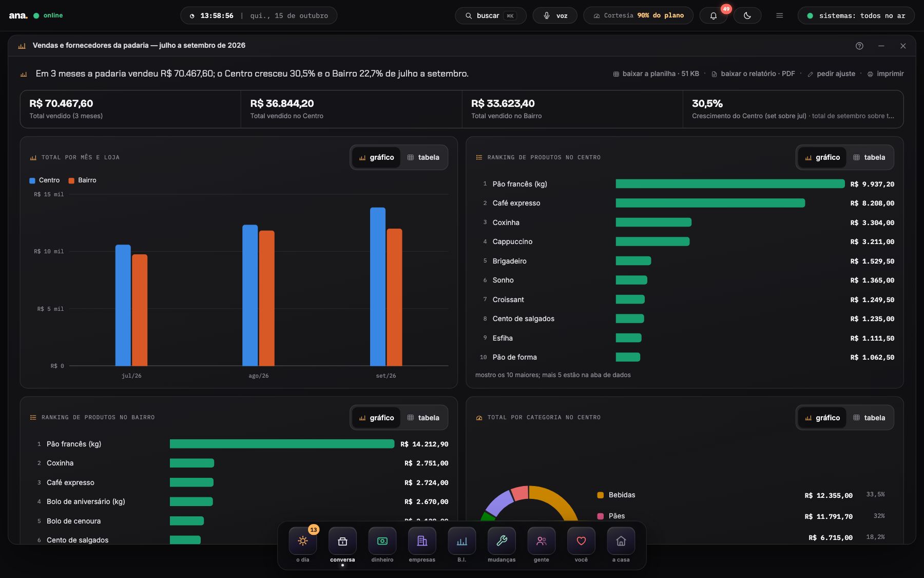
Task: Open 'B.I.' chart icon in dock
Action: coord(462,541)
